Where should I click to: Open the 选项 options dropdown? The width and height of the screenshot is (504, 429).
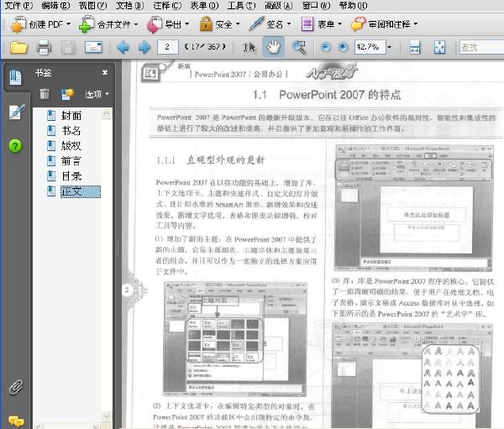pos(97,94)
